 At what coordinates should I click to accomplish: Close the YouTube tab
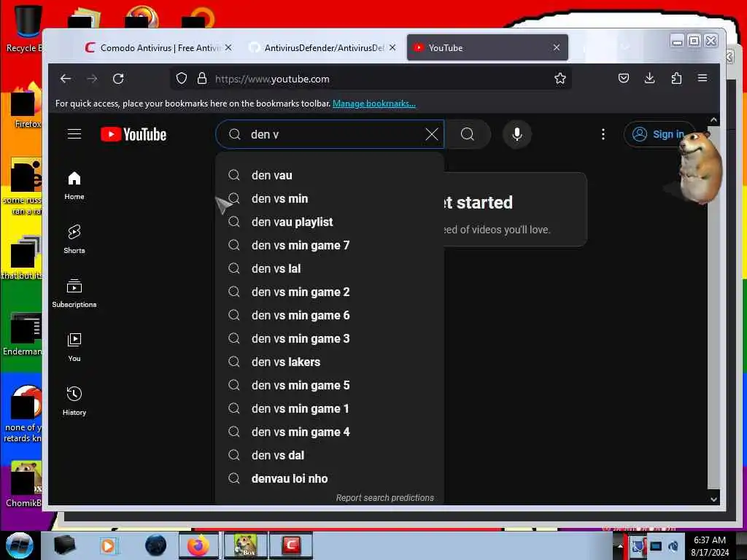click(557, 47)
